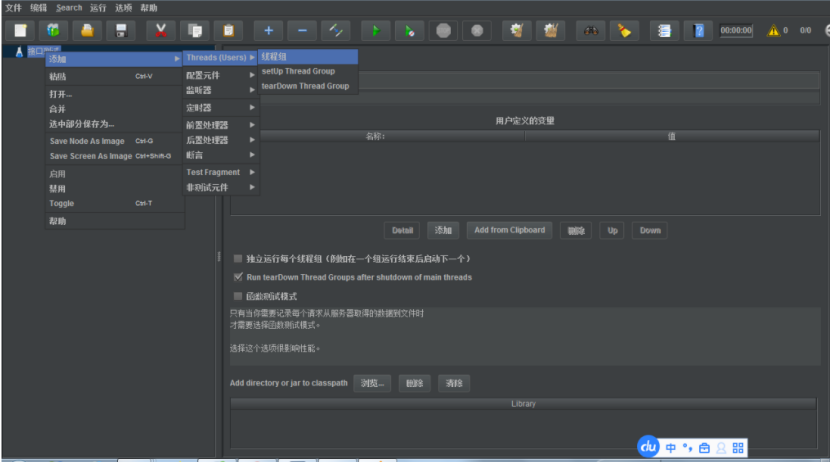Enable 独立运行每个线程组 checkbox
Viewport: 831px width, 462px height.
[x=238, y=258]
